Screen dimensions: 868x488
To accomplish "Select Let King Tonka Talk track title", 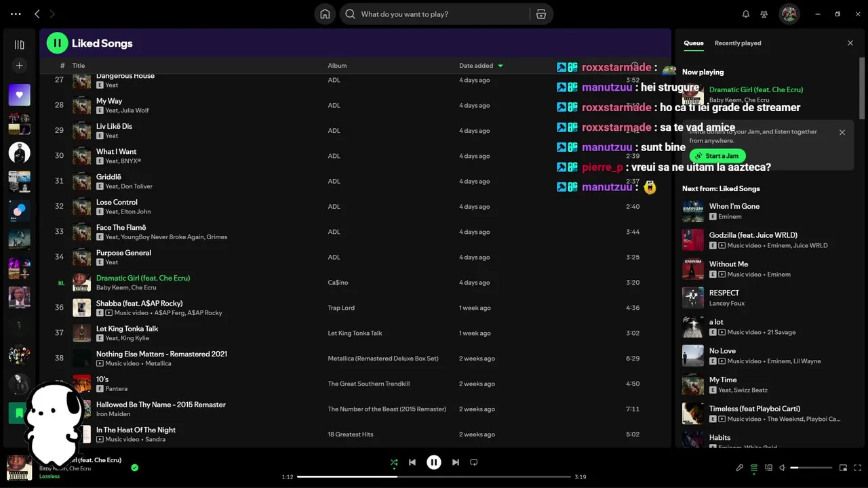I will 127,329.
